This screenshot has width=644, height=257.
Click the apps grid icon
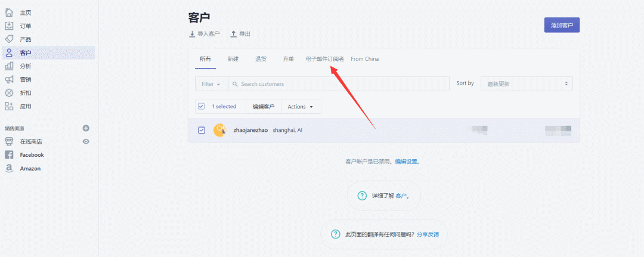pyautogui.click(x=9, y=106)
